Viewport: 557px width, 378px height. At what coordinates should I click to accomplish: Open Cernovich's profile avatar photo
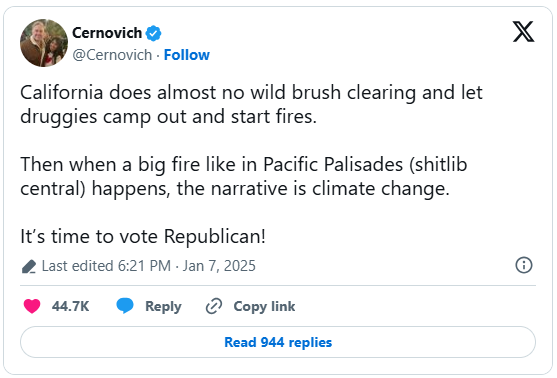44,43
